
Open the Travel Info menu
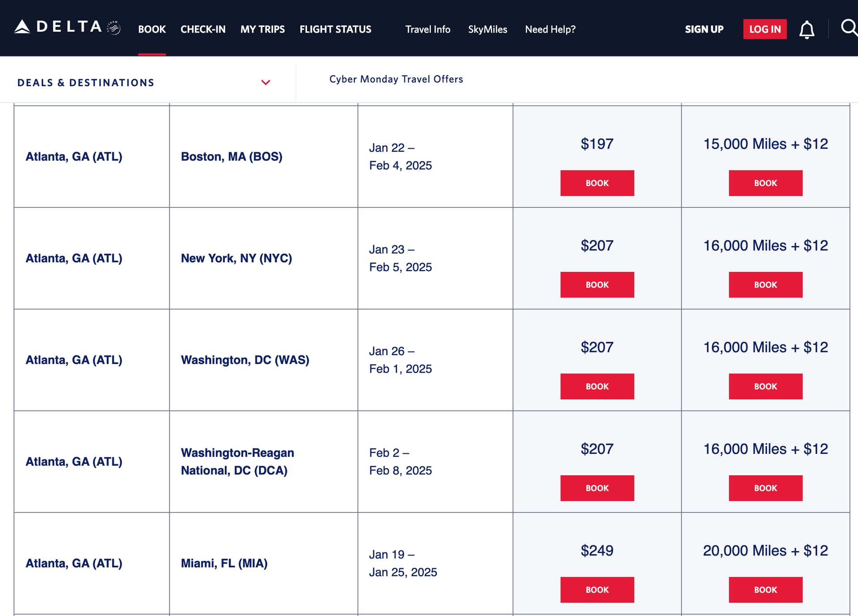coord(428,29)
